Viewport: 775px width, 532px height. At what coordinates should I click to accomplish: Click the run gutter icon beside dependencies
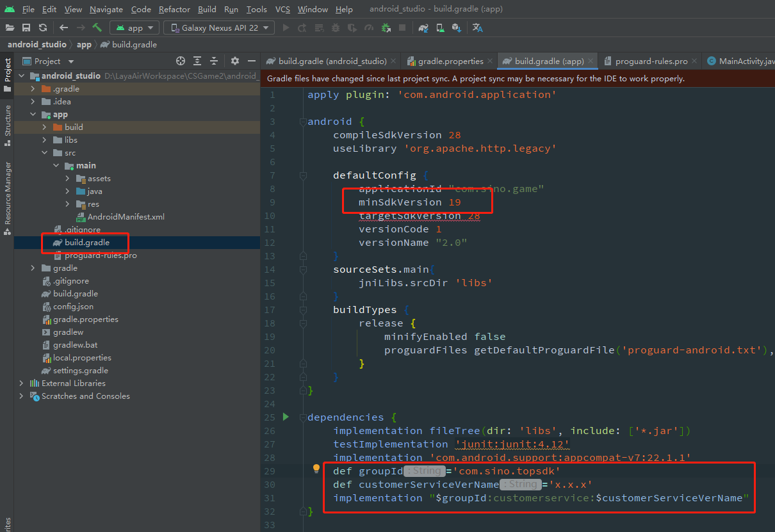[x=286, y=417]
